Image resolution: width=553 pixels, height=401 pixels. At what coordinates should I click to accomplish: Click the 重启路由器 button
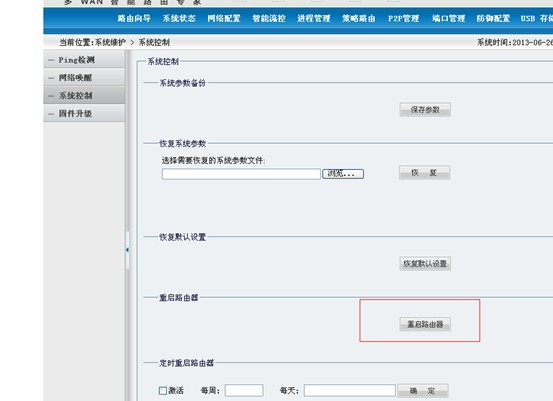(425, 324)
